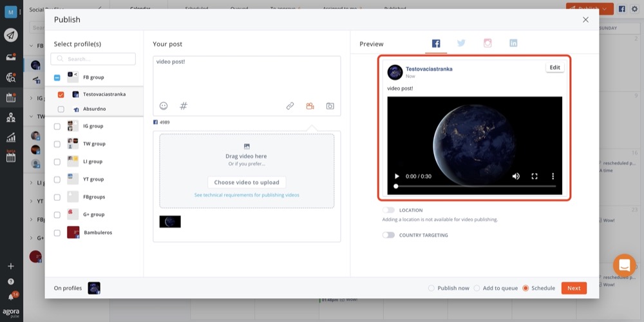
Task: Click the video progress slider
Action: pyautogui.click(x=475, y=186)
